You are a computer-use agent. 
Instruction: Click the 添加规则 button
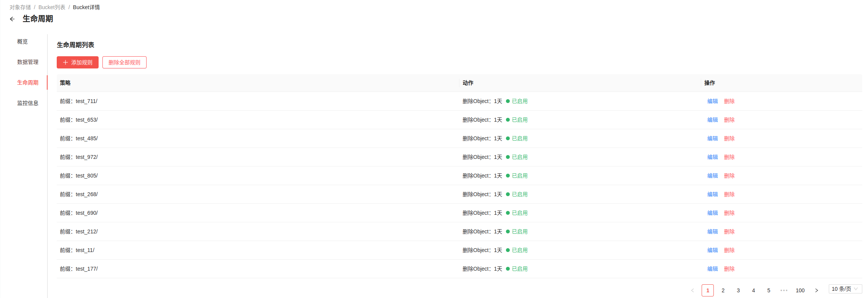(x=78, y=62)
